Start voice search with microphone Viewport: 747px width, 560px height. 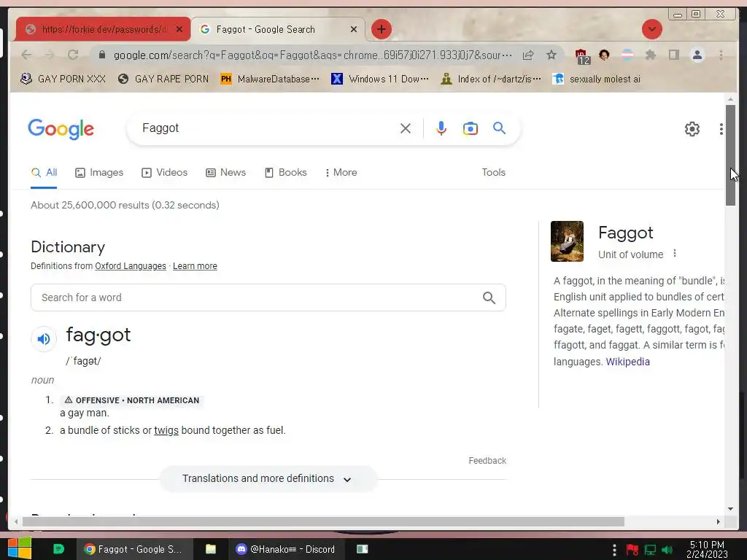[x=441, y=128]
